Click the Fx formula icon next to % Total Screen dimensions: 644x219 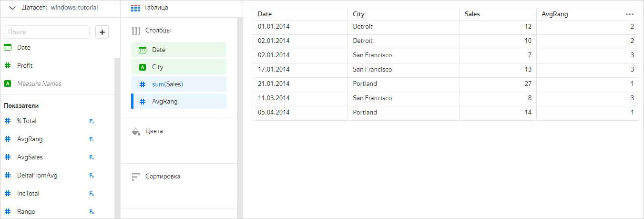coord(92,121)
